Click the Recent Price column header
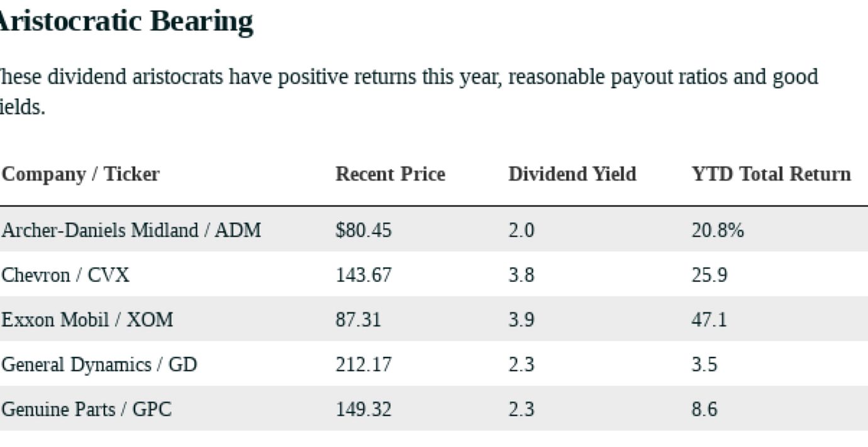This screenshot has width=868, height=447. pos(390,174)
